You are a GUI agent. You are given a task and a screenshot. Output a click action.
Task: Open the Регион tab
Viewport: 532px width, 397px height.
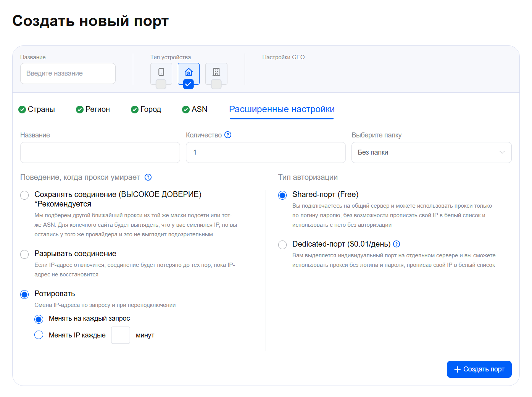[93, 109]
